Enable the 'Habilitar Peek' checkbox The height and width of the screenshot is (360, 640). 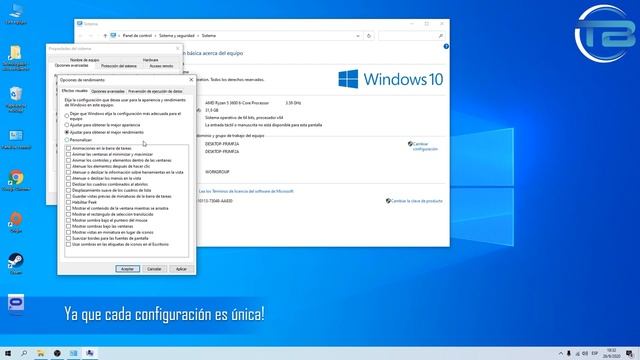68,202
